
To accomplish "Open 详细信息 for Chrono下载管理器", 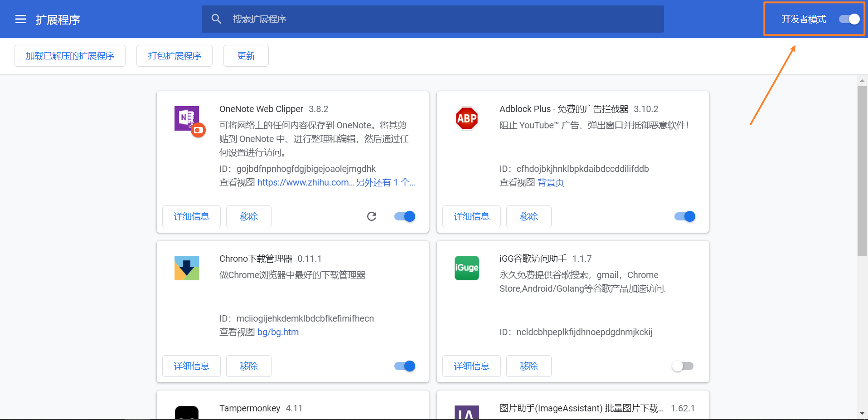I will [191, 366].
